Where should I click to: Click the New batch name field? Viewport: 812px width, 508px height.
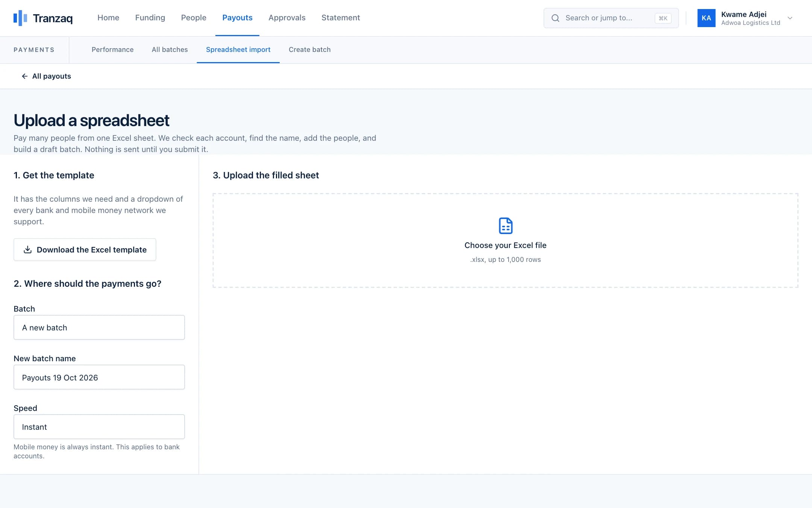click(x=99, y=377)
